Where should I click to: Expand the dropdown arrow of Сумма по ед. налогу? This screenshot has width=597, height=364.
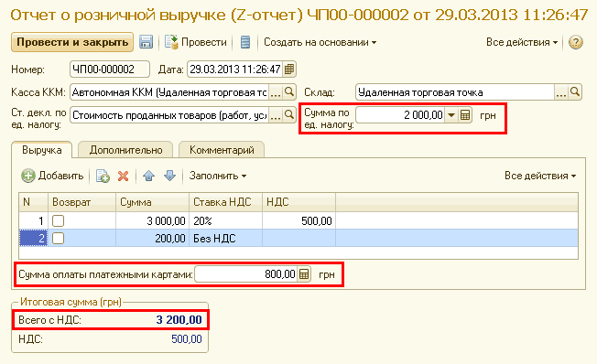(451, 115)
